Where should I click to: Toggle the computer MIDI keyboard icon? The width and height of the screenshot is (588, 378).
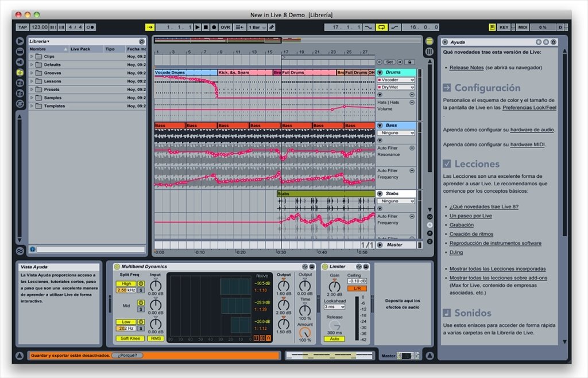[x=492, y=27]
